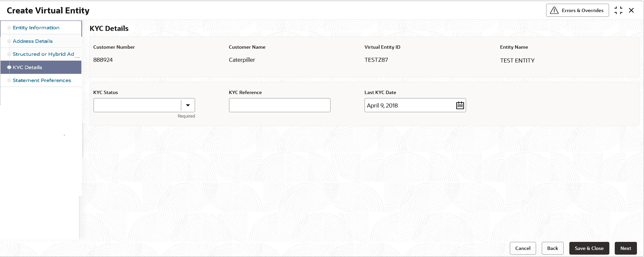Click the Last KYC Date text field
644x257 pixels.
click(409, 105)
